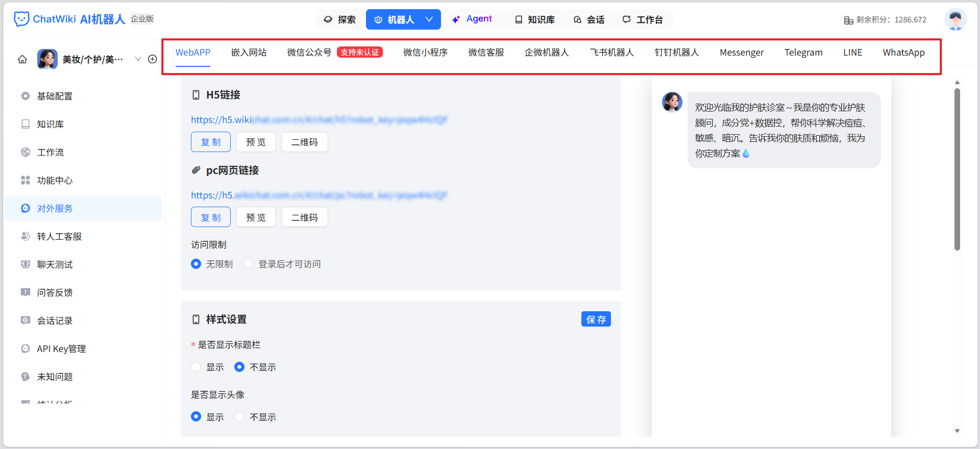Image resolution: width=980 pixels, height=449 pixels.
Task: Click the plus circle icon to add robot
Action: click(x=152, y=59)
